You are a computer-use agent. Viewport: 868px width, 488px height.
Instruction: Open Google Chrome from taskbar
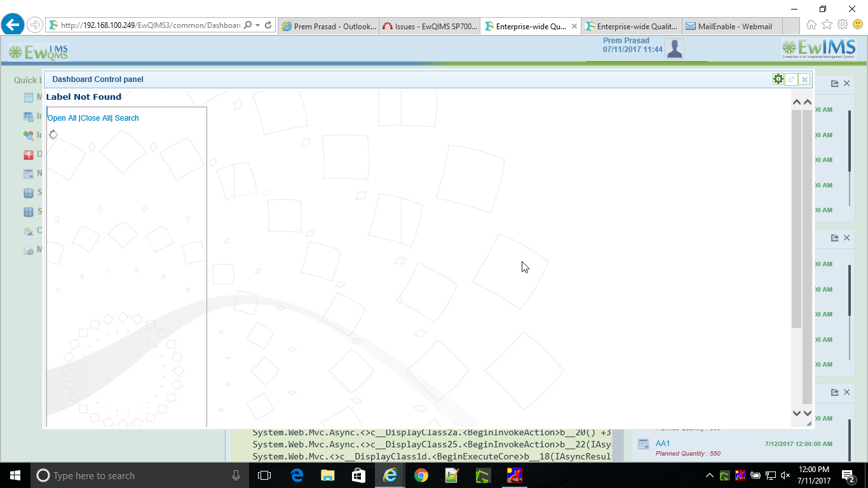click(x=421, y=475)
